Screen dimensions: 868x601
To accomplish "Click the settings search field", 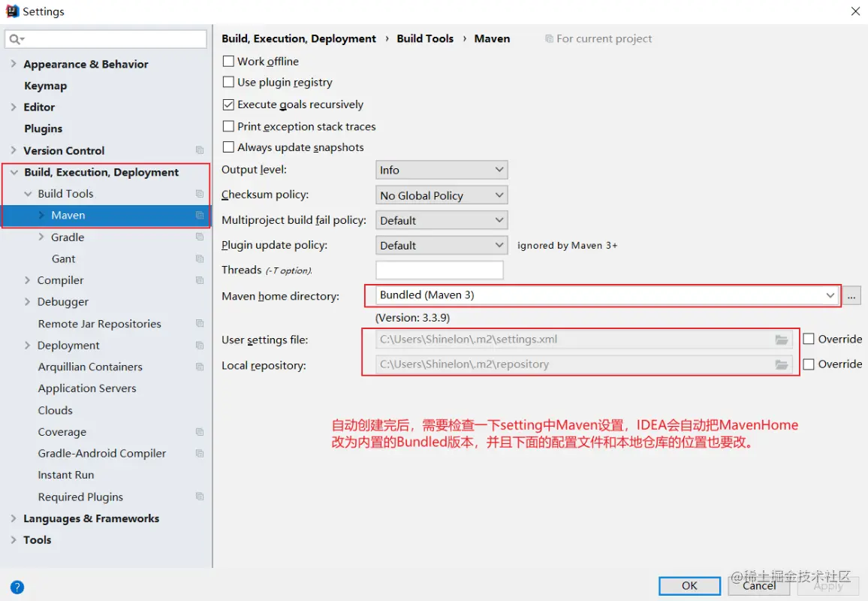I will pyautogui.click(x=106, y=39).
